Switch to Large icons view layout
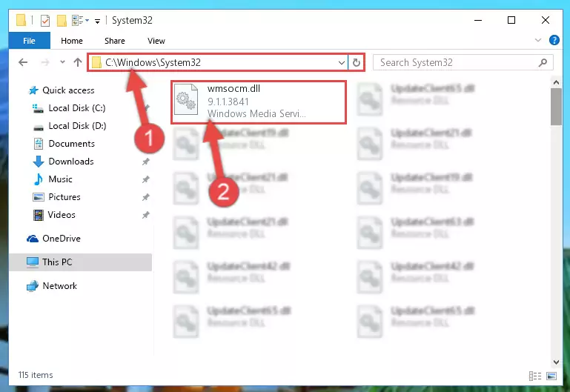The image size is (570, 392). coord(551,376)
